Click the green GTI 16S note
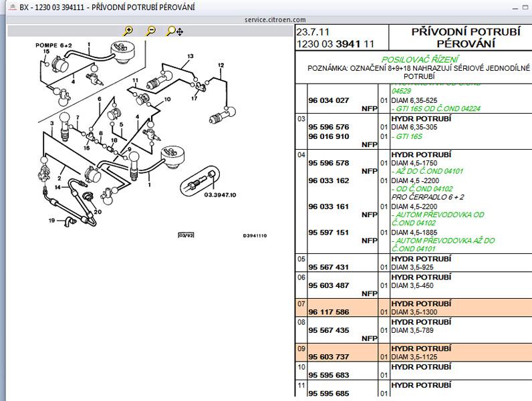532x401 pixels. 407,136
